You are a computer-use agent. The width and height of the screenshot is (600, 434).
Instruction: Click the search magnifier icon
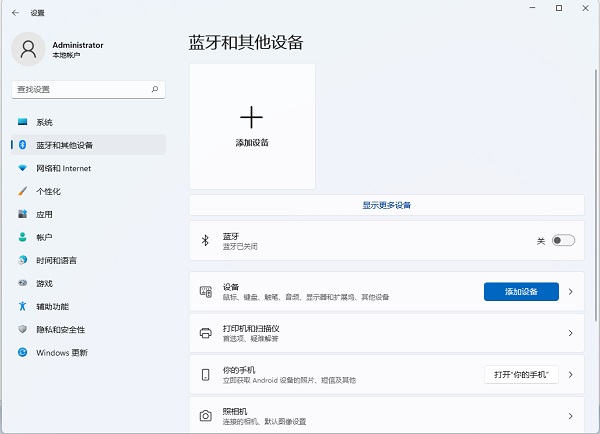coord(155,89)
